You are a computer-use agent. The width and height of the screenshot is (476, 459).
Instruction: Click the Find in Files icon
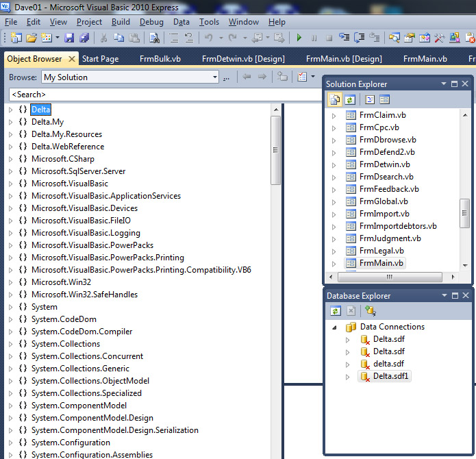point(154,38)
